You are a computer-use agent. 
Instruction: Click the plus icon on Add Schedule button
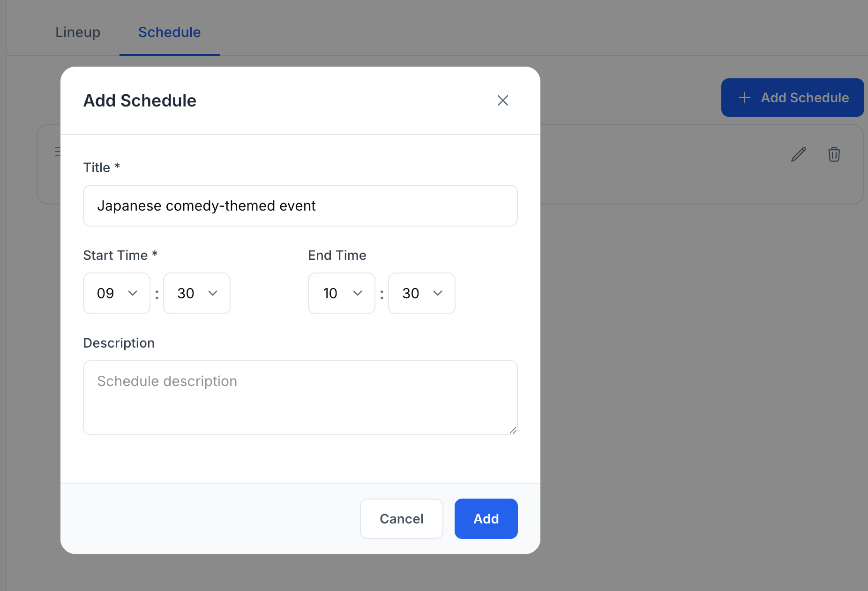(x=745, y=98)
